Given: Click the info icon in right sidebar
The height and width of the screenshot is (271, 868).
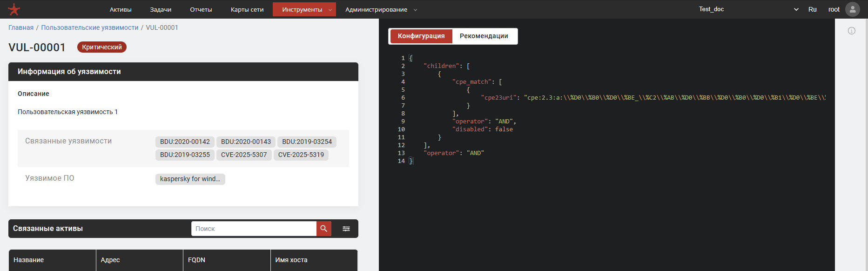Looking at the screenshot, I should click(851, 31).
